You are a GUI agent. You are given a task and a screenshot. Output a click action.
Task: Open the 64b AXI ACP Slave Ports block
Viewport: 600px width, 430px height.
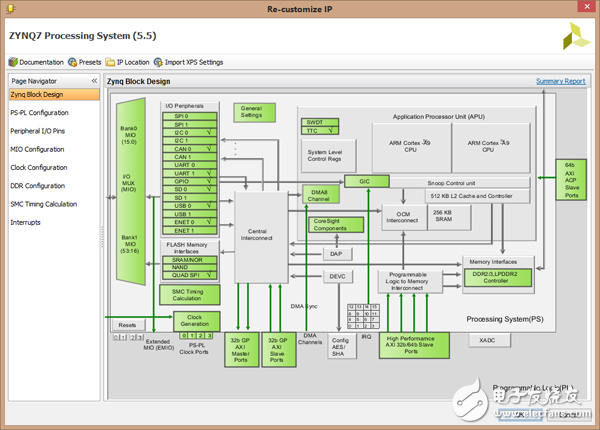(570, 182)
